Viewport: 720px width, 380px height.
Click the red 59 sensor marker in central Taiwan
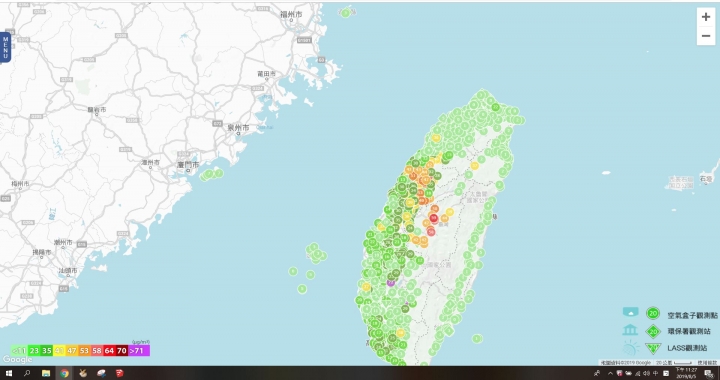433,218
